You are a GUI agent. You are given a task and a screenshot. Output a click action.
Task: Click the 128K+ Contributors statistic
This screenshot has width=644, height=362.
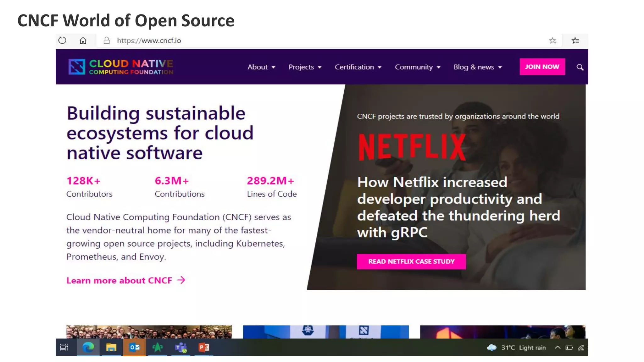point(89,187)
